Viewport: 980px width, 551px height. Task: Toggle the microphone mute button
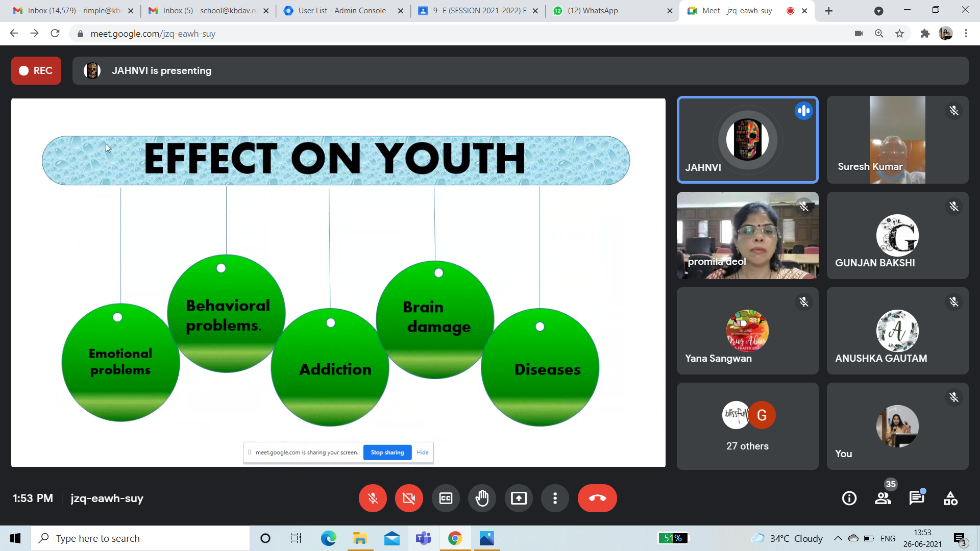(373, 498)
